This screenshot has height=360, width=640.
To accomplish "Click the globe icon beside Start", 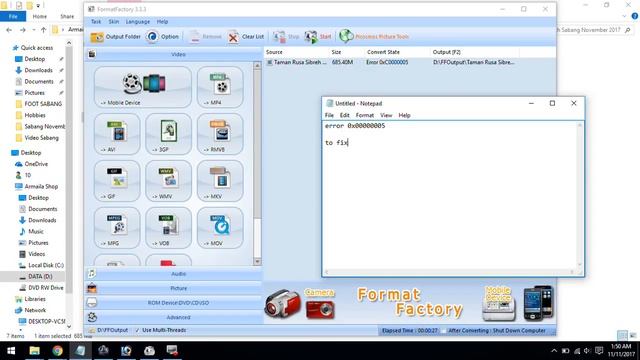I will pyautogui.click(x=346, y=36).
